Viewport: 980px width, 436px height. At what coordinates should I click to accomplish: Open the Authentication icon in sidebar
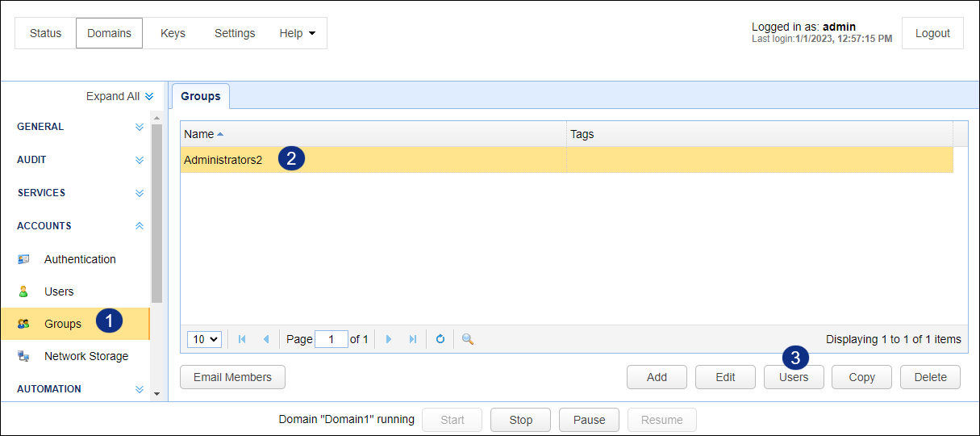(x=23, y=259)
